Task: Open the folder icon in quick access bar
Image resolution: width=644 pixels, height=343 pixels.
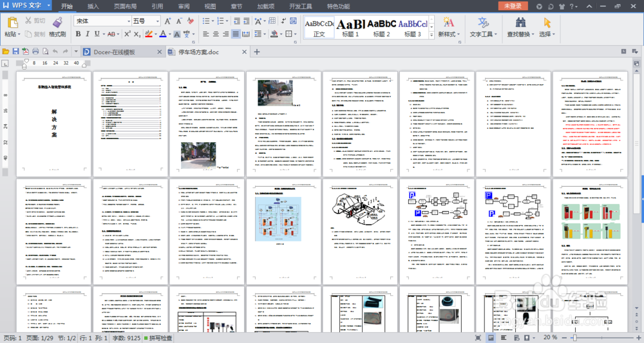Action: [6, 51]
